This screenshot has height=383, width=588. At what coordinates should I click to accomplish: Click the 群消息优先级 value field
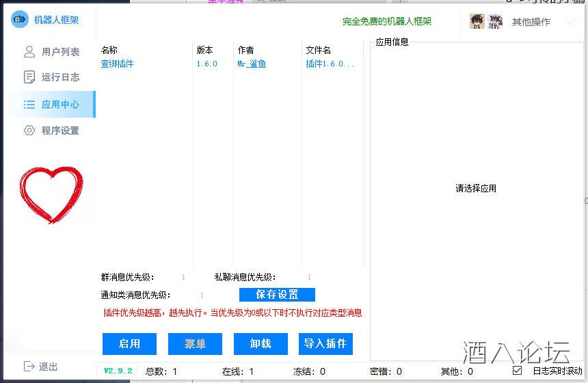[183, 278]
